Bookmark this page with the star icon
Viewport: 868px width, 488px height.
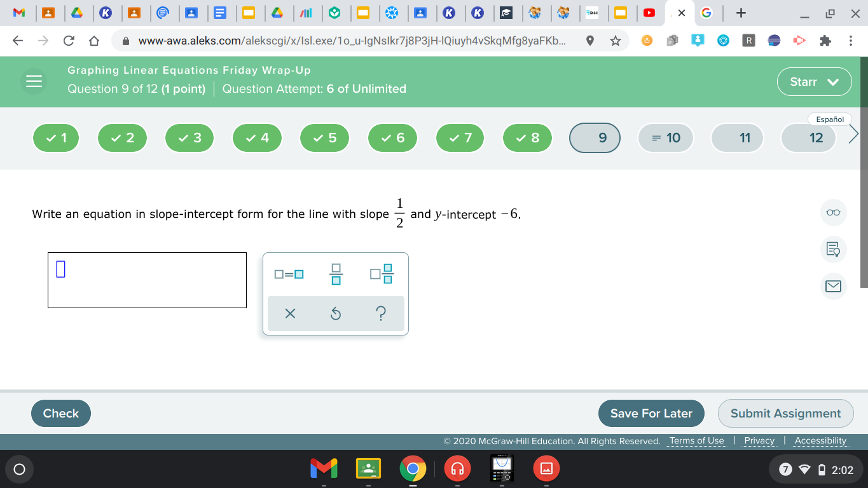tap(615, 41)
